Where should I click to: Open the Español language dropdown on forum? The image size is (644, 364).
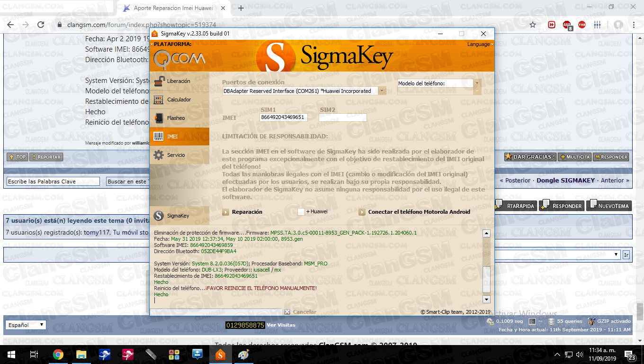(26, 325)
